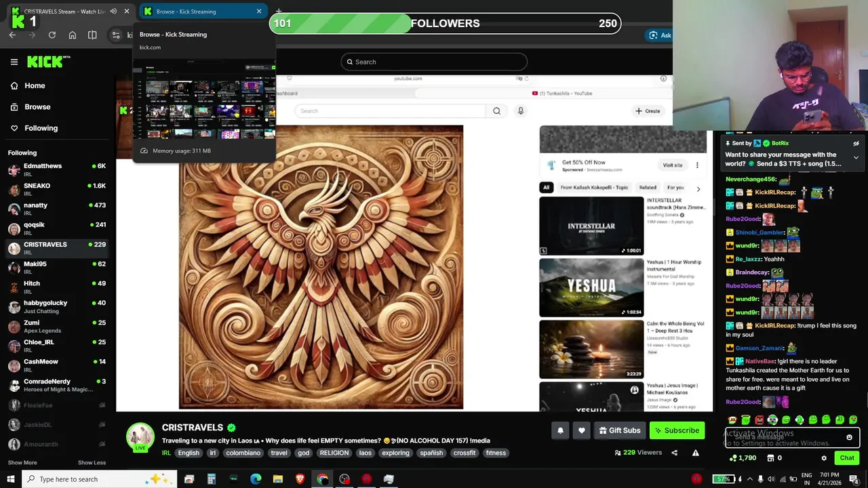Image resolution: width=868 pixels, height=488 pixels.
Task: Close the CRISTRAVELS Stream tab
Action: pos(126,12)
